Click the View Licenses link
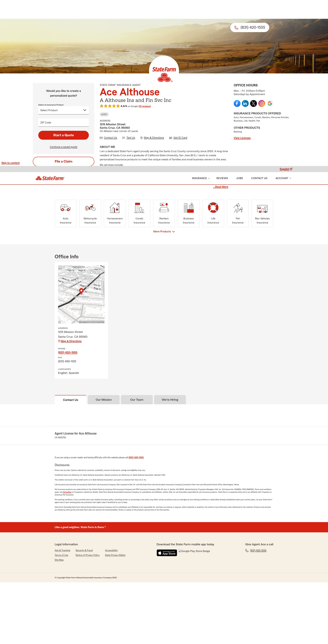Viewport: 328px width, 644px height. click(x=242, y=138)
